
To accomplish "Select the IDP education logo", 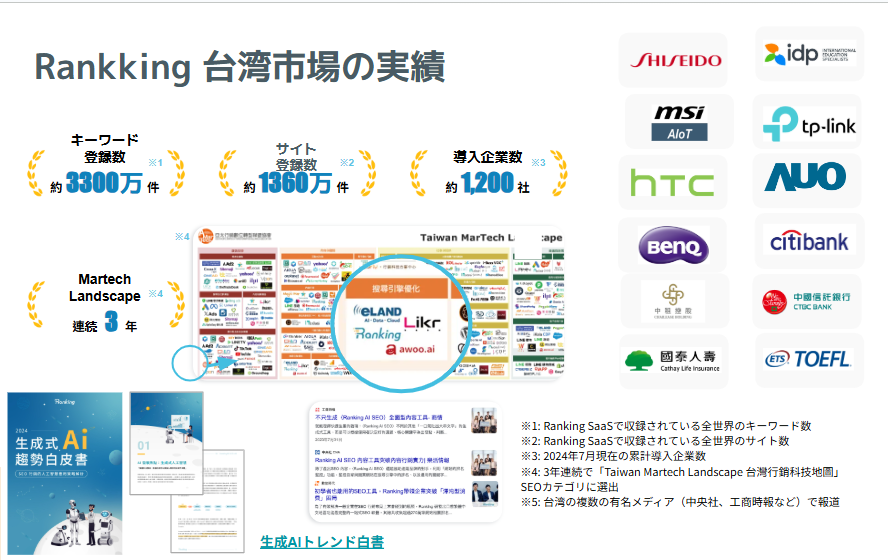I will pos(808,54).
